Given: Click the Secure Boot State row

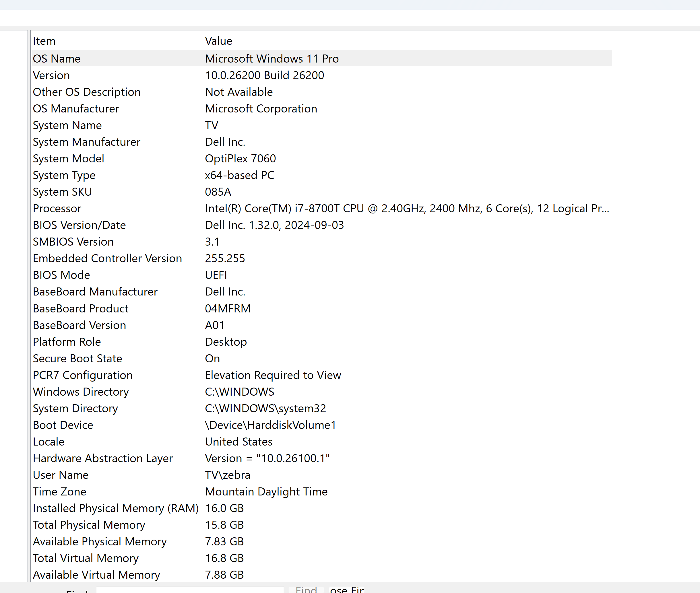Looking at the screenshot, I should pos(322,358).
